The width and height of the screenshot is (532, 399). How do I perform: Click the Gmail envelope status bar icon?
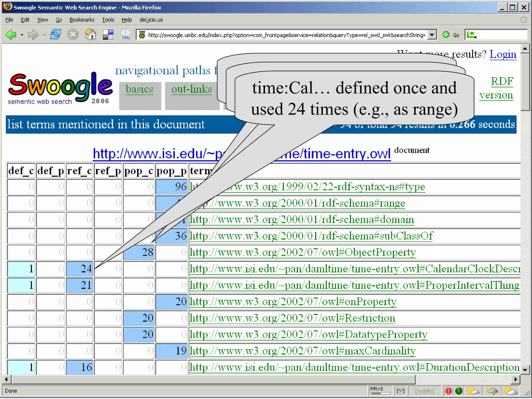pos(401,390)
